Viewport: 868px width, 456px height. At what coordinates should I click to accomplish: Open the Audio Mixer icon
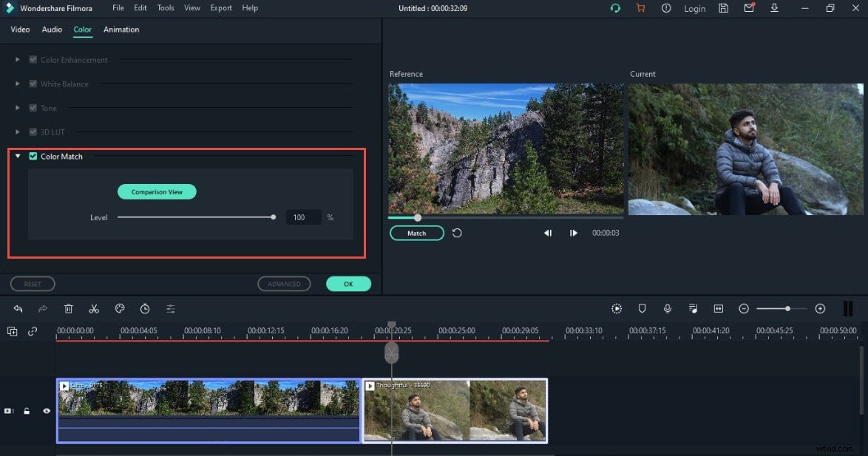click(693, 308)
